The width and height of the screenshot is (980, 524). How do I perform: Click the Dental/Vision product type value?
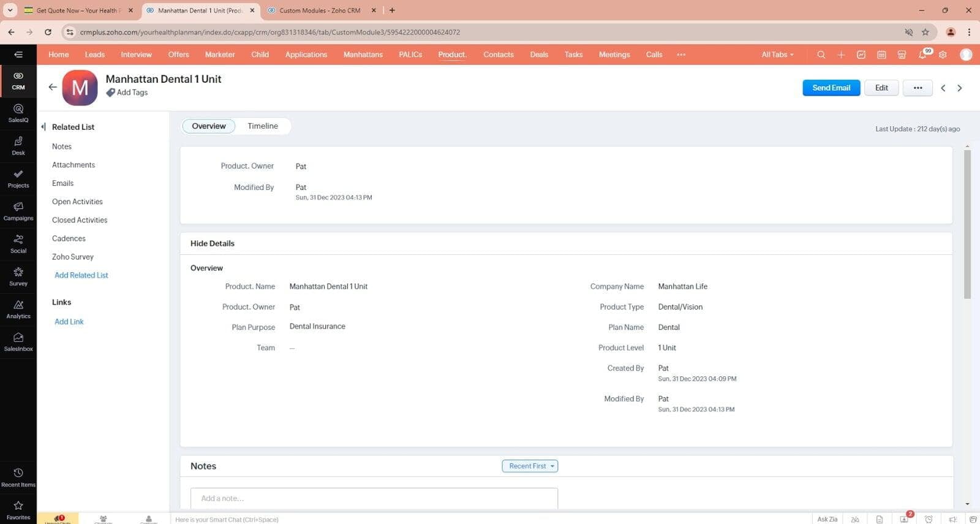(x=680, y=307)
